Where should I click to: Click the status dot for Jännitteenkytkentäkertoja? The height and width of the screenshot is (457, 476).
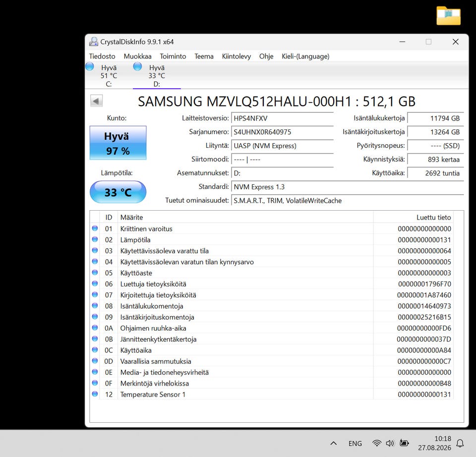point(95,339)
